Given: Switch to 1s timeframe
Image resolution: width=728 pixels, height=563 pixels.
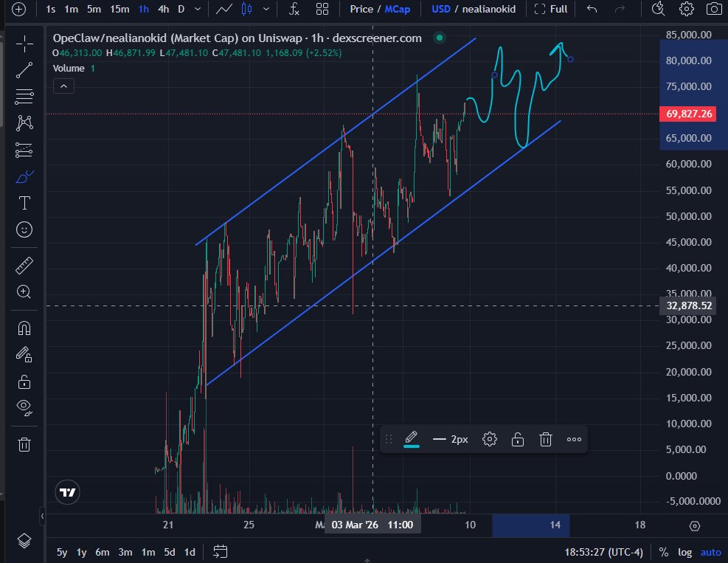Looking at the screenshot, I should pyautogui.click(x=51, y=9).
